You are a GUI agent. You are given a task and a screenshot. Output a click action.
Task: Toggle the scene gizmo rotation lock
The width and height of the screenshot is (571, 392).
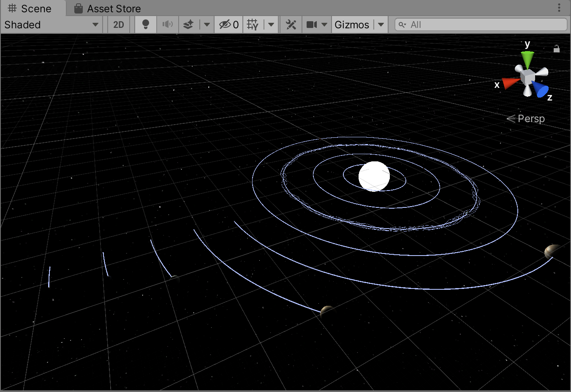tap(557, 49)
